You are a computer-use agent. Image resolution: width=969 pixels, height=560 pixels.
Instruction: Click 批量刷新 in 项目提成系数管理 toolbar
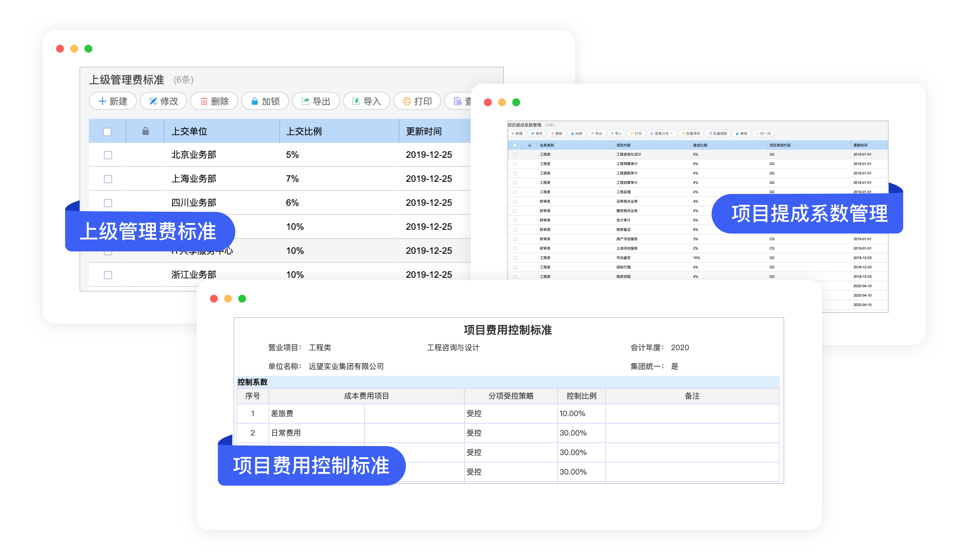(x=718, y=133)
